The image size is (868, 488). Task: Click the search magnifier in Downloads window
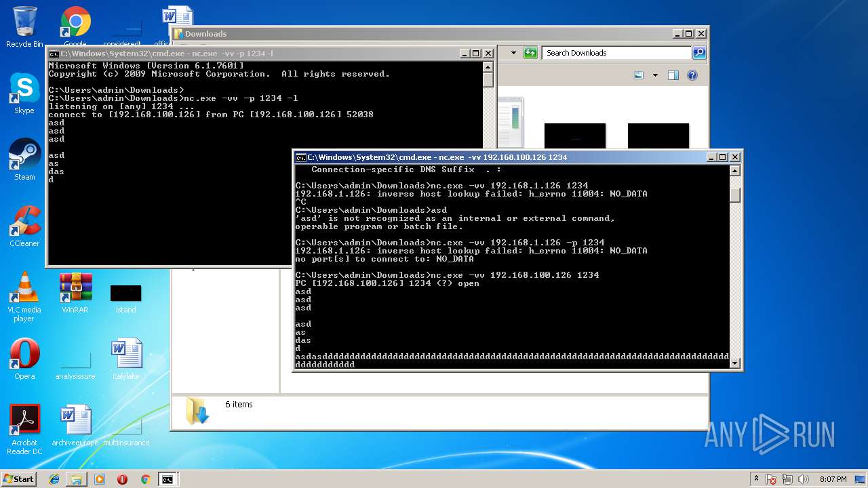coord(699,53)
